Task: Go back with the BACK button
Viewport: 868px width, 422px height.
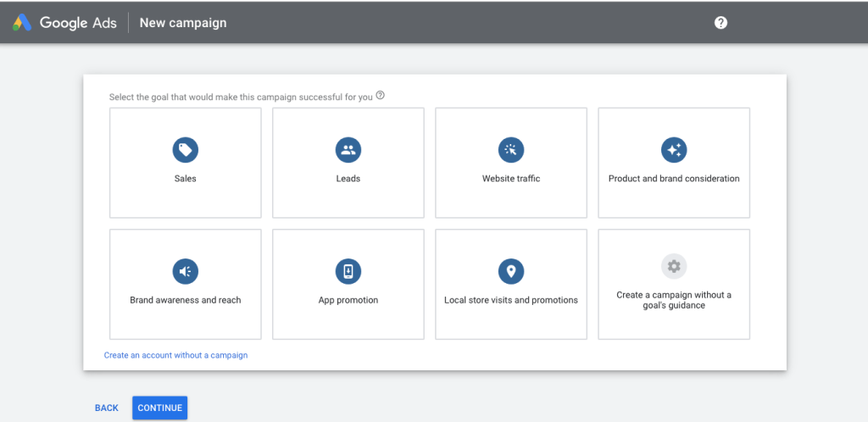Action: tap(106, 408)
